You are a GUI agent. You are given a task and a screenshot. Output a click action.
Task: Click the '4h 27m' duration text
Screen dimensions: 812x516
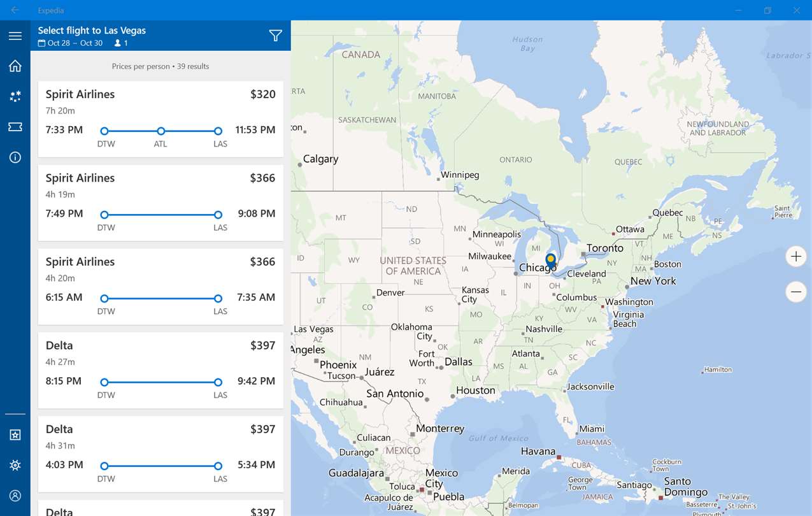tap(61, 362)
